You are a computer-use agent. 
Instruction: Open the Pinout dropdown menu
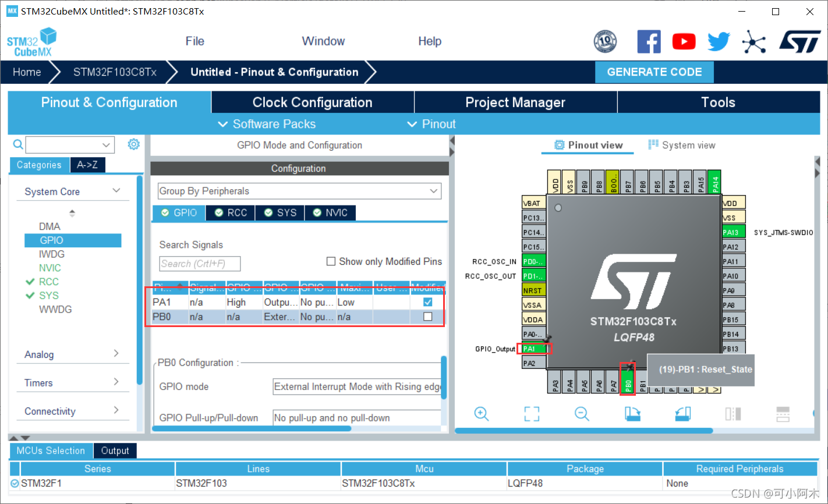coord(431,124)
